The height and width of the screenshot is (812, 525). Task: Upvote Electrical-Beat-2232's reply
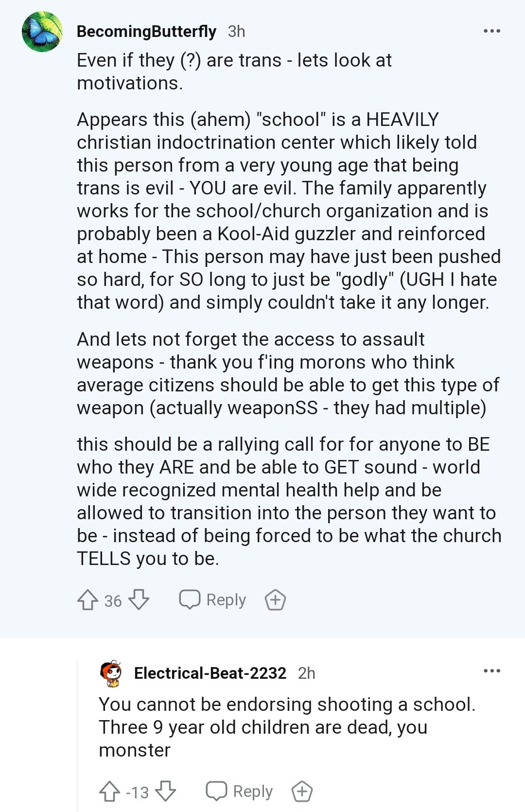click(x=109, y=792)
